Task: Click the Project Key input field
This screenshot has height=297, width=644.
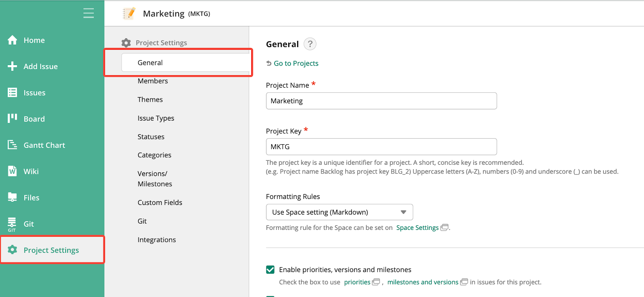Action: tap(381, 147)
